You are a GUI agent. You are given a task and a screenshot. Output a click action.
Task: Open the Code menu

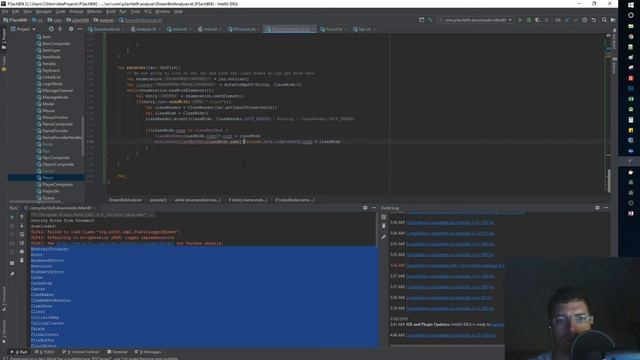click(x=60, y=11)
